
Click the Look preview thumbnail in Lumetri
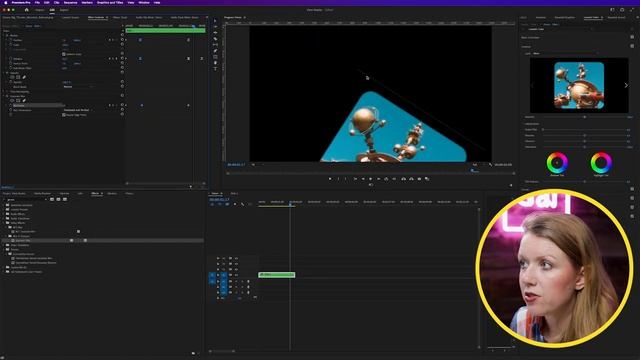click(579, 85)
